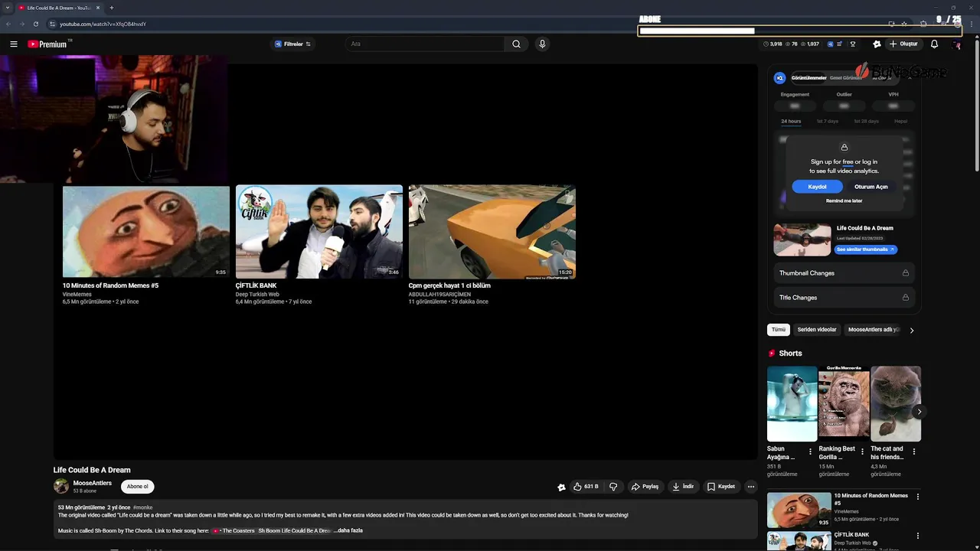This screenshot has width=980, height=551.
Task: Open the YouTube hamburger guide menu
Action: [x=13, y=44]
